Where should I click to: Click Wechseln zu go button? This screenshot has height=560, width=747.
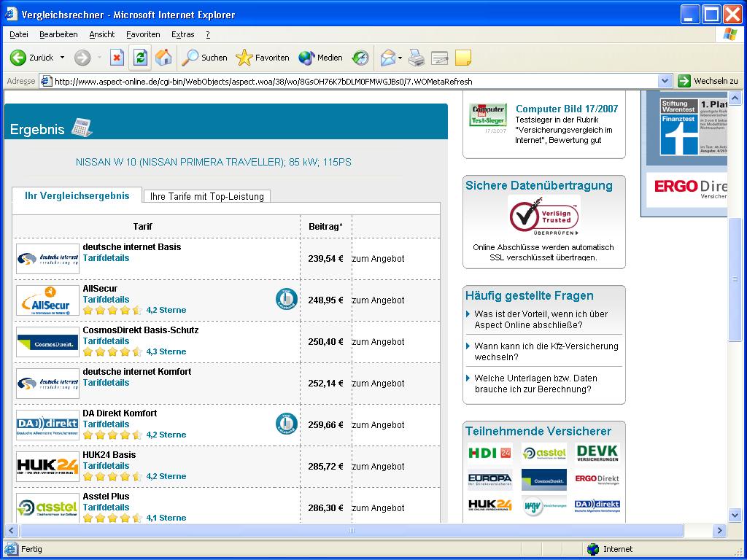tap(708, 81)
